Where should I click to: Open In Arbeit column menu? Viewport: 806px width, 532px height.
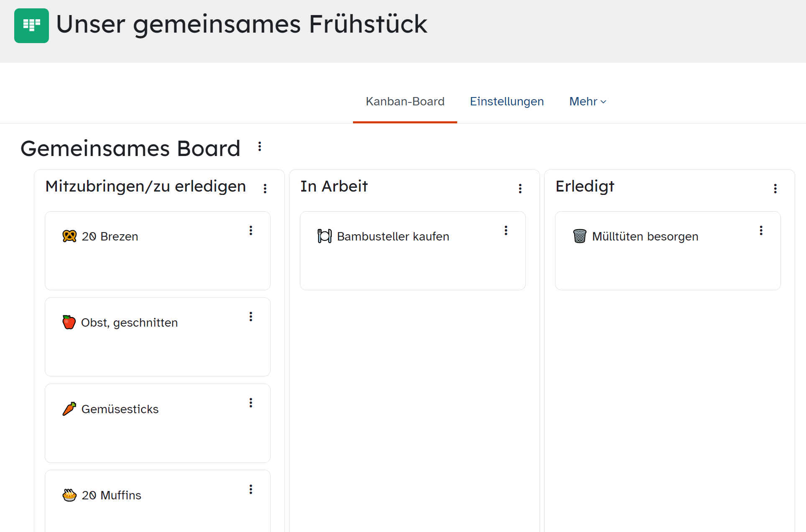point(520,189)
